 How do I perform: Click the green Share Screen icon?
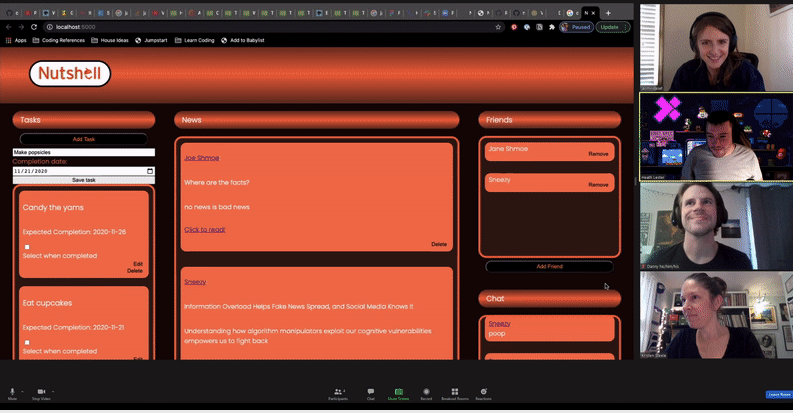[399, 392]
